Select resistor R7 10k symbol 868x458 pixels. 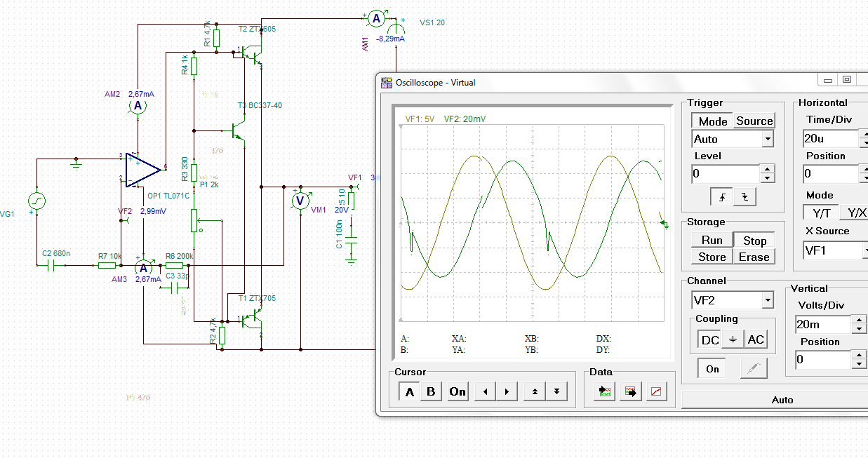click(107, 266)
